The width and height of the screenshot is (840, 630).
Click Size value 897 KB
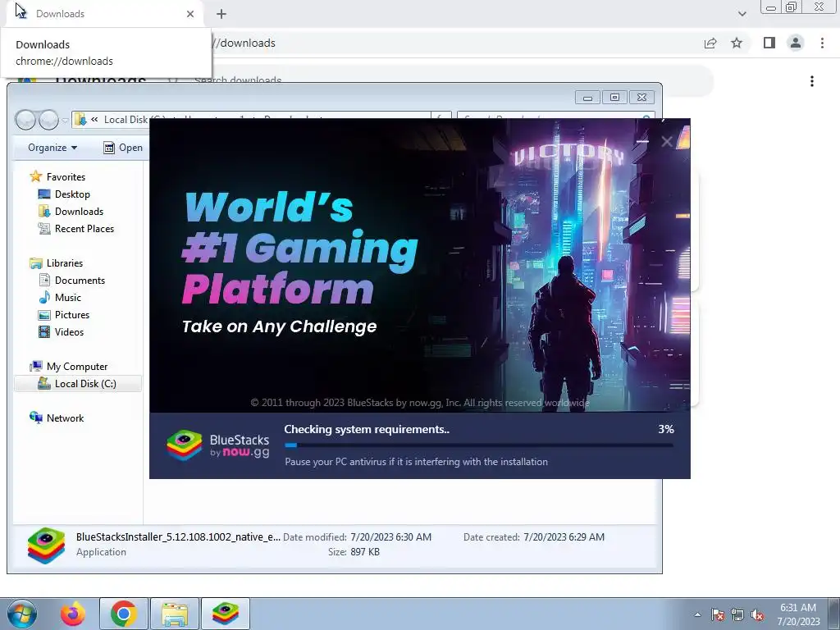coord(365,552)
